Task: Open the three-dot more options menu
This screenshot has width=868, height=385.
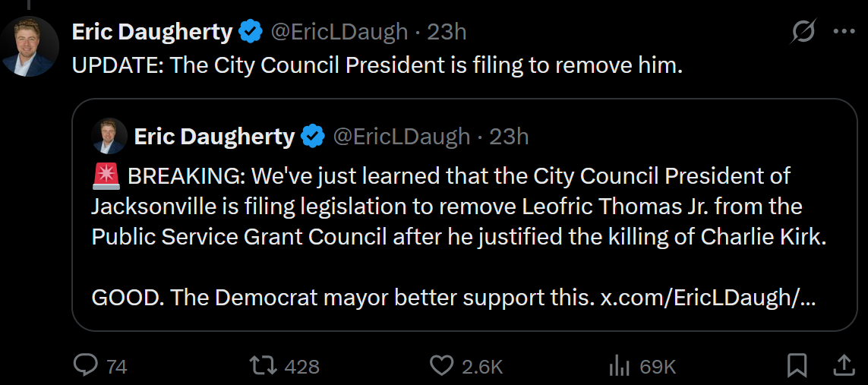Action: tap(844, 32)
